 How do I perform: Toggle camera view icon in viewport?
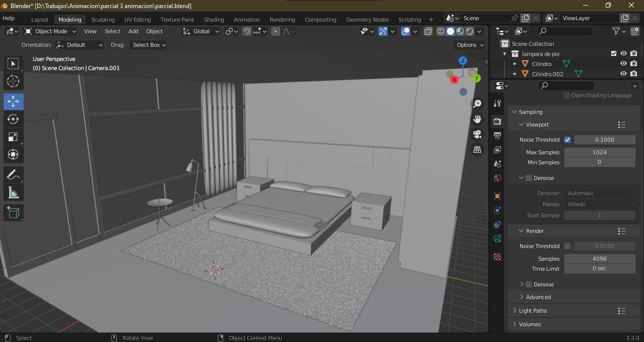477,134
